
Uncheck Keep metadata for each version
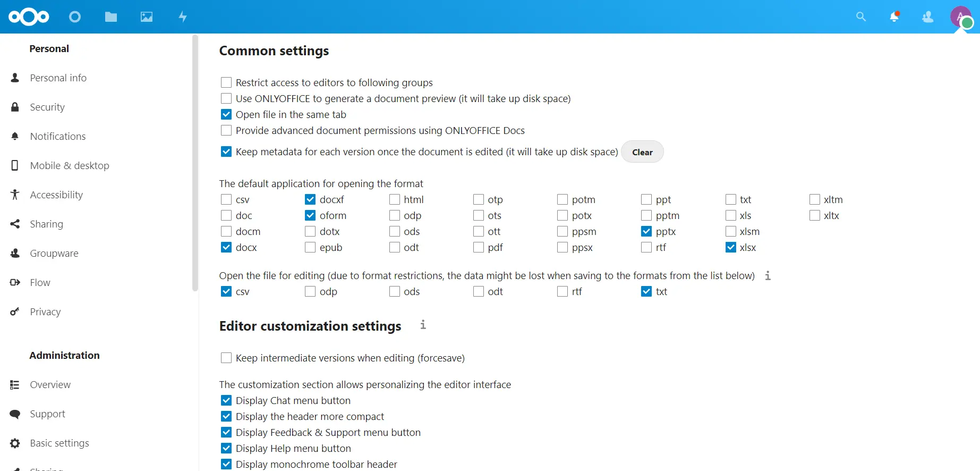pos(226,152)
